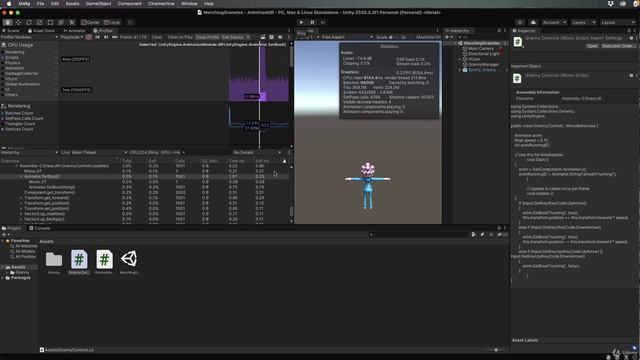Switch to the Asset Store tab
Screen dimensions: 640x360
pyautogui.click(x=41, y=31)
